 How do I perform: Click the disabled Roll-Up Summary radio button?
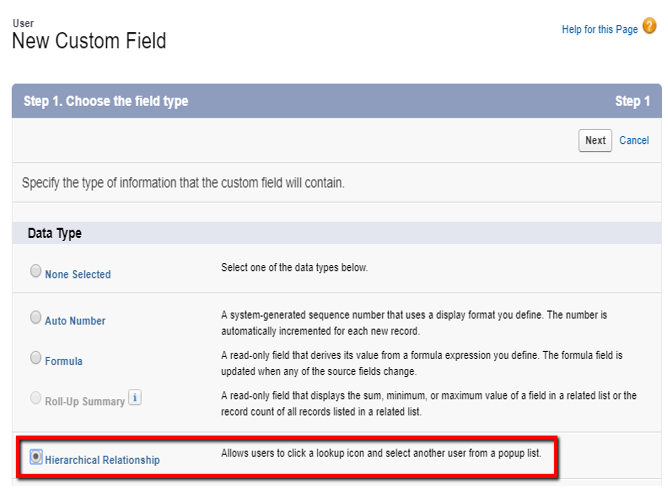[36, 398]
